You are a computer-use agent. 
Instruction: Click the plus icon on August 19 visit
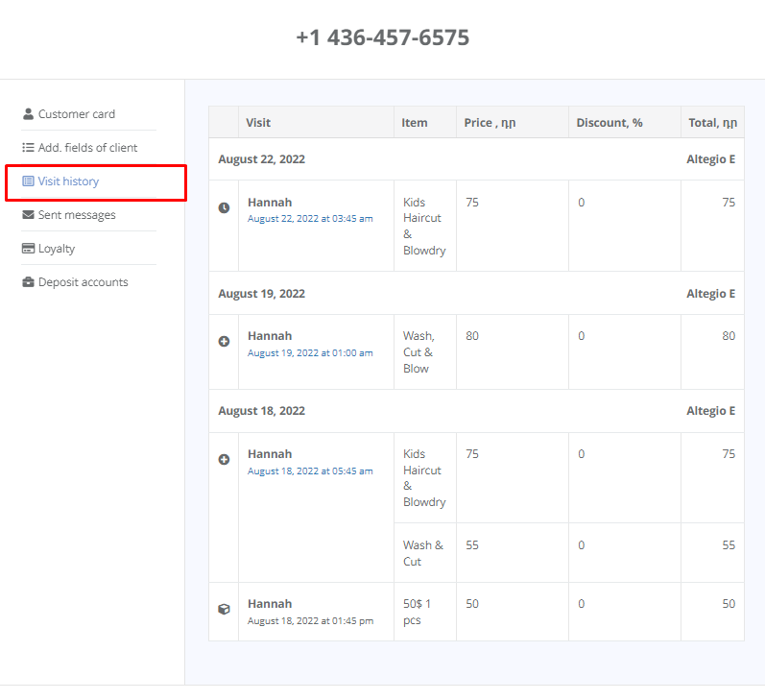click(x=224, y=341)
